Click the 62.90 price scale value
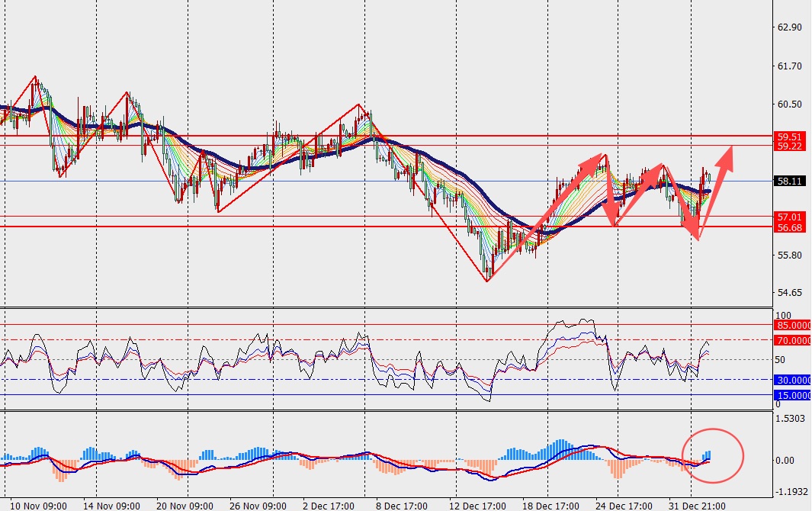Image resolution: width=812 pixels, height=511 pixels. (x=788, y=27)
